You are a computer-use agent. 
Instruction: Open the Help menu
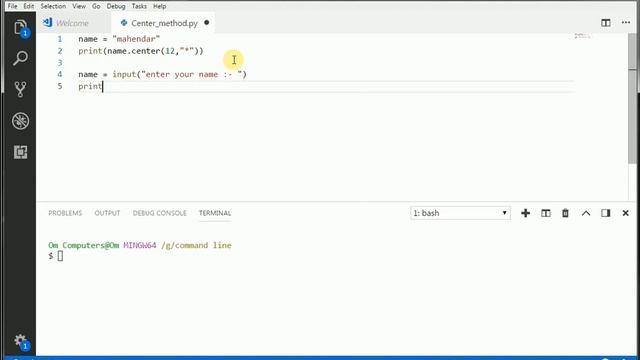coord(160,6)
